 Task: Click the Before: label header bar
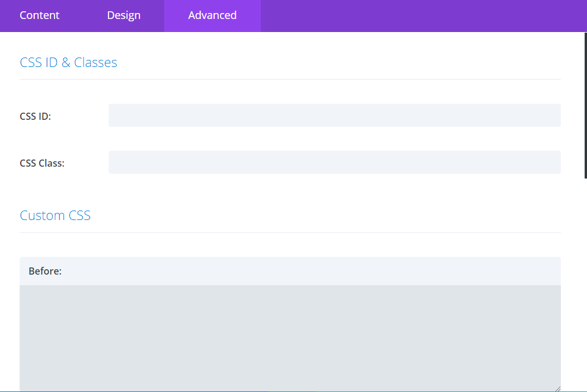point(290,271)
